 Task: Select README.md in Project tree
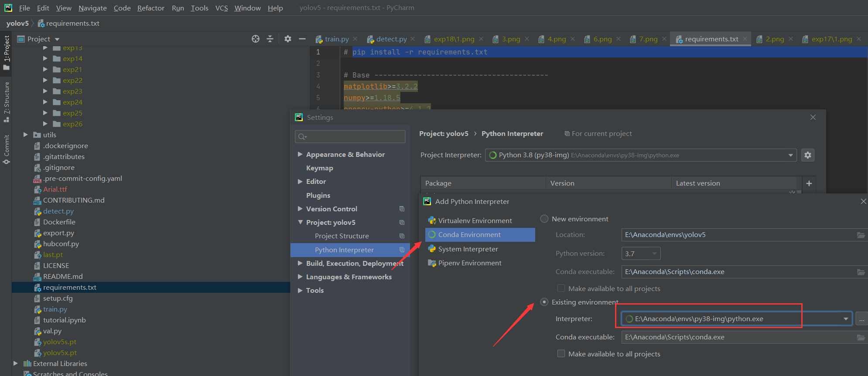pos(63,276)
